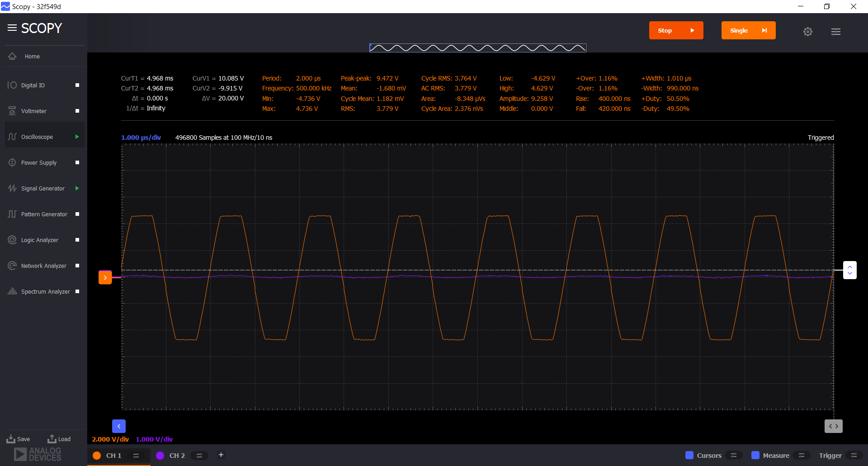Viewport: 868px width, 466px height.
Task: Select Logic Analyzer in the sidebar
Action: click(45, 240)
